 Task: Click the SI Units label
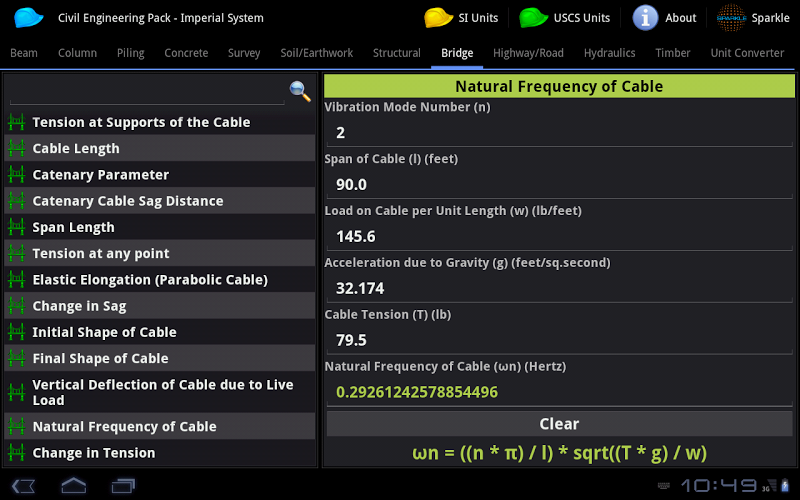(x=478, y=18)
